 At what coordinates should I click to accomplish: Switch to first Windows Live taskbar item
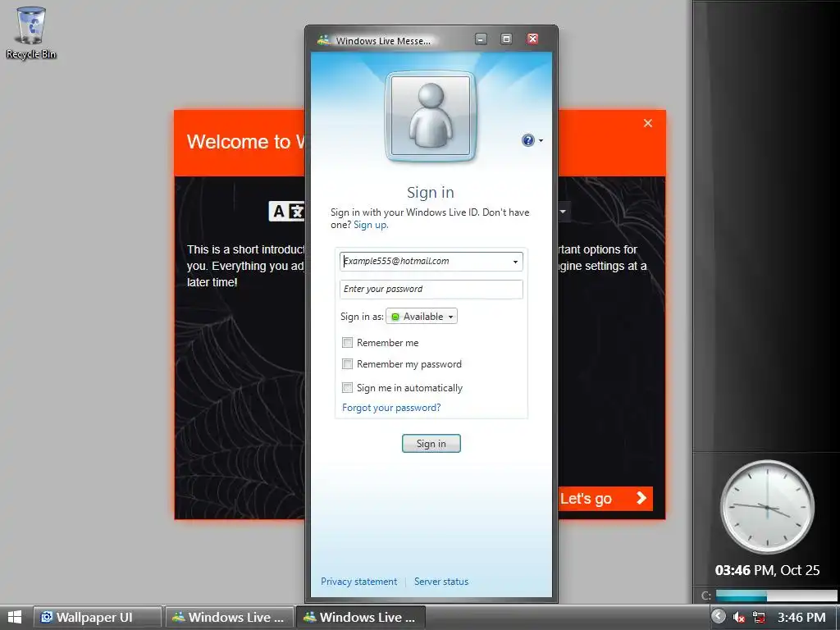(230, 617)
